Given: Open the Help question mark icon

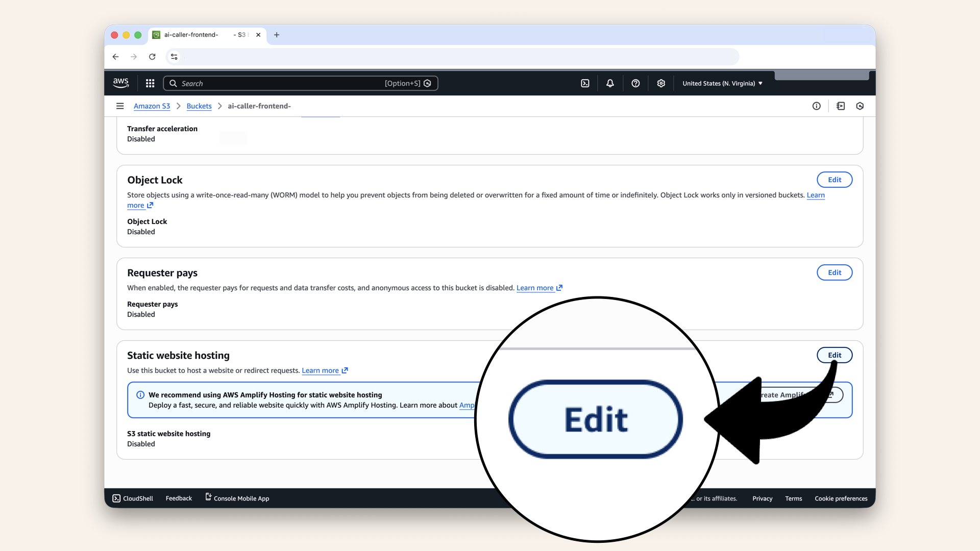Looking at the screenshot, I should 635,83.
